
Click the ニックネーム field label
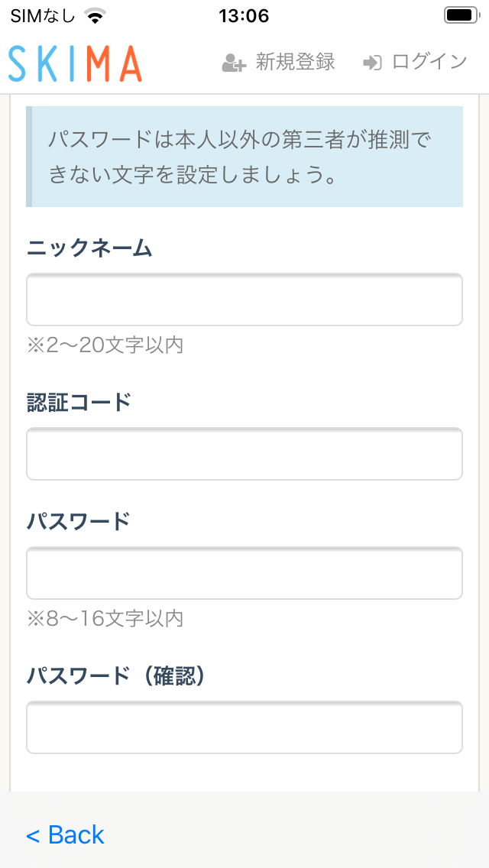[89, 247]
